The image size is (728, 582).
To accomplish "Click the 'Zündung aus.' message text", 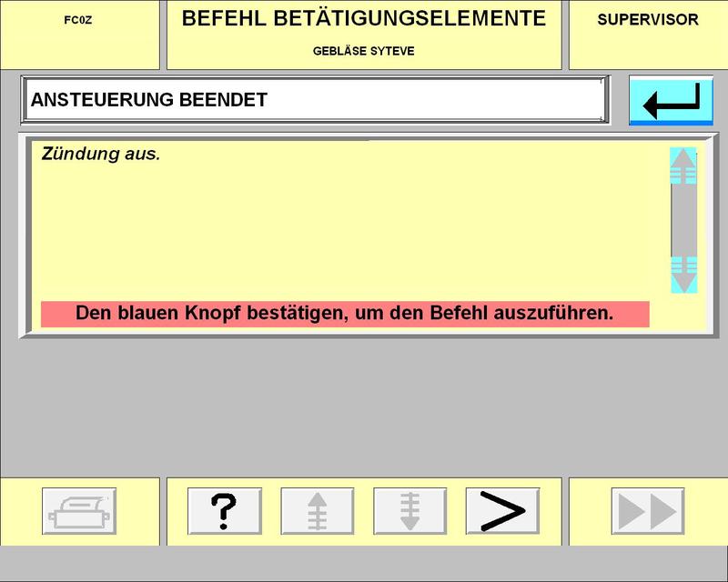I will [101, 155].
